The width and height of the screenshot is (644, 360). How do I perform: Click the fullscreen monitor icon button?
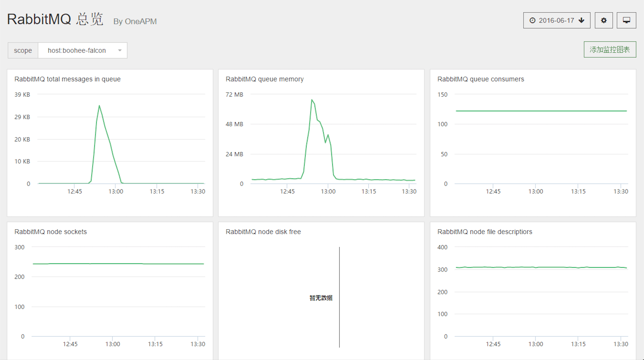[626, 20]
